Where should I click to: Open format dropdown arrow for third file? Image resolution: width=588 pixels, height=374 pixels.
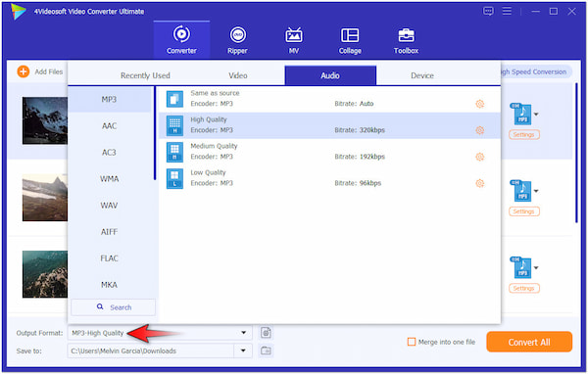coord(536,267)
